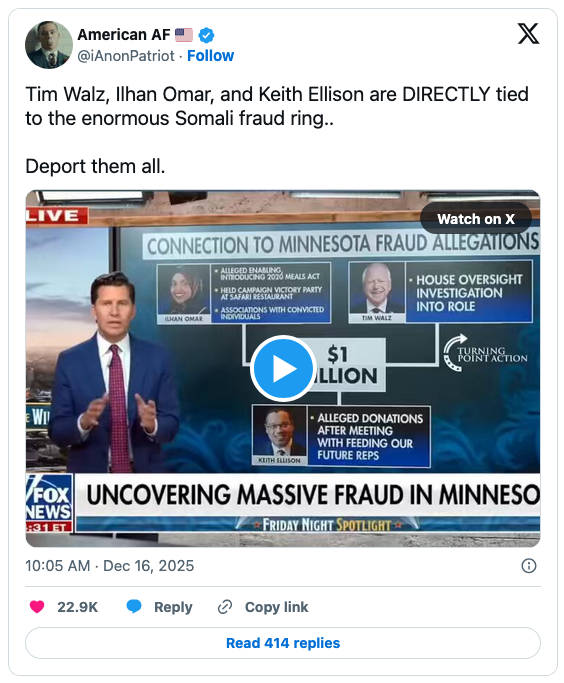The image size is (564, 683).
Task: Open the American AF display name
Action: [124, 34]
